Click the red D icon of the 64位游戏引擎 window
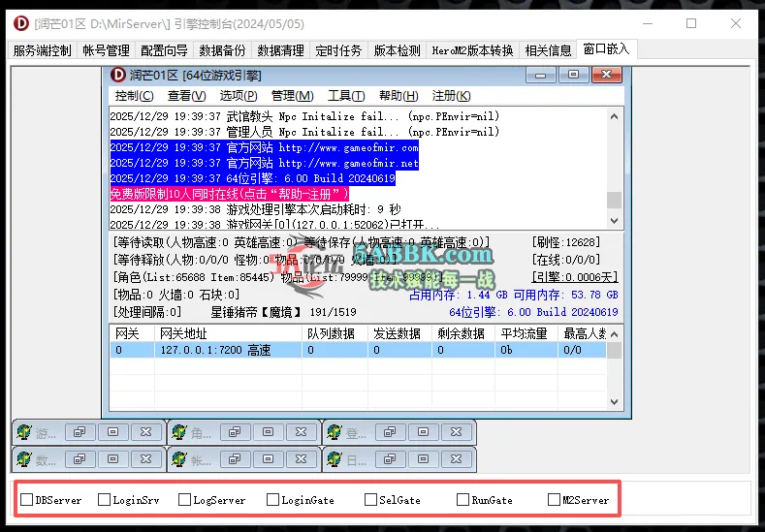Viewport: 765px width, 532px height. point(118,76)
